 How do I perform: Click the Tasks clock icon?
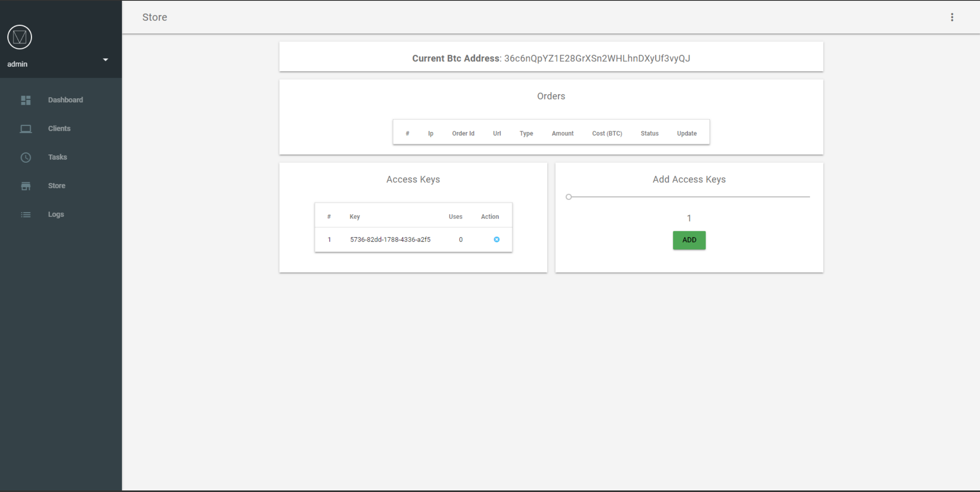(x=26, y=158)
